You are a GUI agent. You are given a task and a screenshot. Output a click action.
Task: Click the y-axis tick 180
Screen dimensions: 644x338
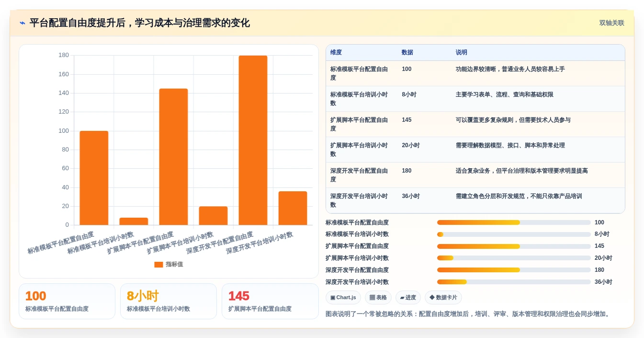[64, 55]
